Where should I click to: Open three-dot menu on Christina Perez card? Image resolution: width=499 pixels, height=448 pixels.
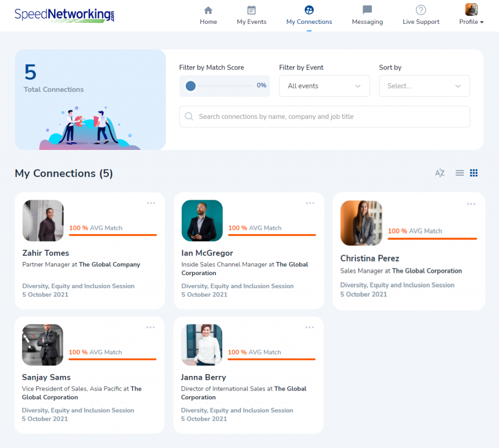click(471, 204)
